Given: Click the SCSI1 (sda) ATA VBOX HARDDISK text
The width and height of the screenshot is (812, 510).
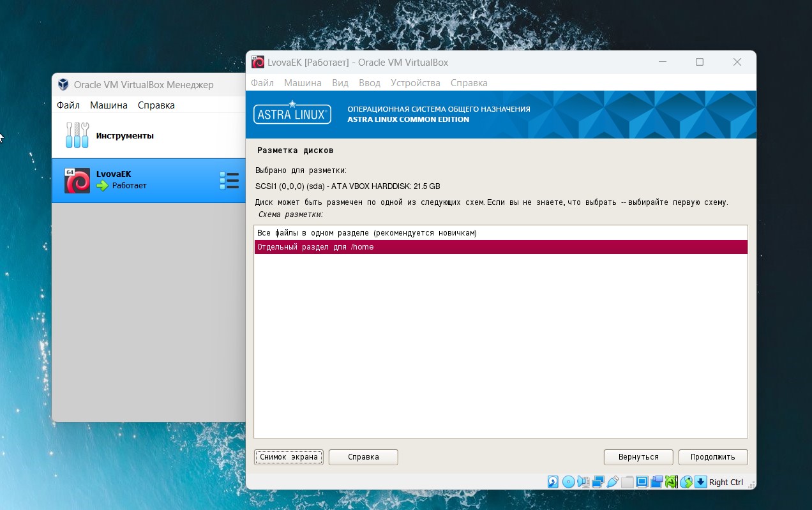Looking at the screenshot, I should click(x=347, y=186).
